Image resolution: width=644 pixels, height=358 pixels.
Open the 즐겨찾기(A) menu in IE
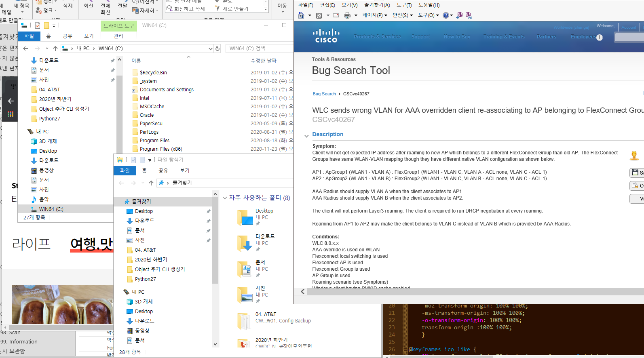pos(377,5)
